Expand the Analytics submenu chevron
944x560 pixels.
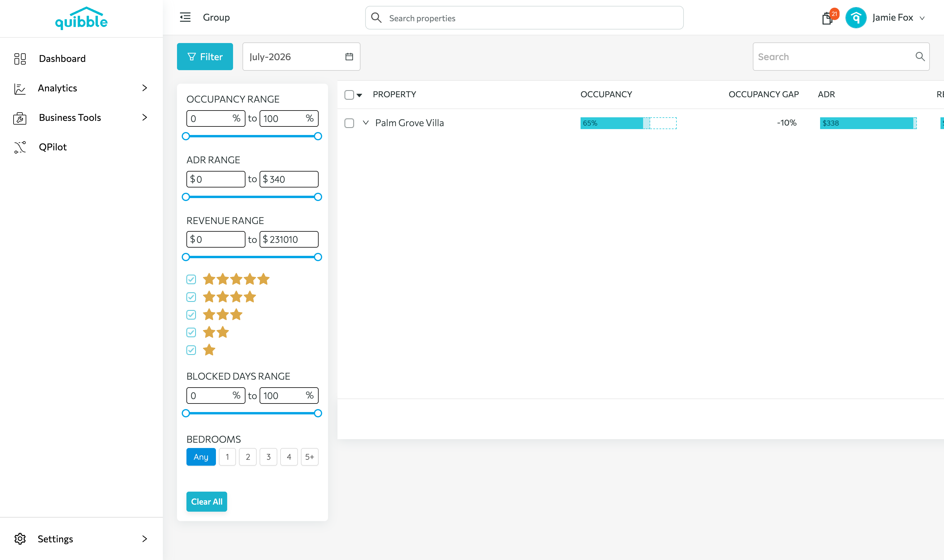tap(145, 88)
